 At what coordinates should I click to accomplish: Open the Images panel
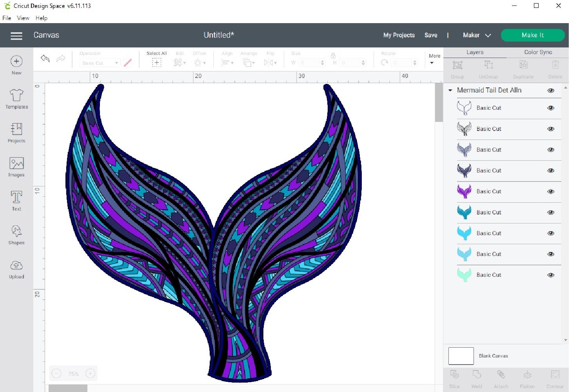click(x=16, y=167)
